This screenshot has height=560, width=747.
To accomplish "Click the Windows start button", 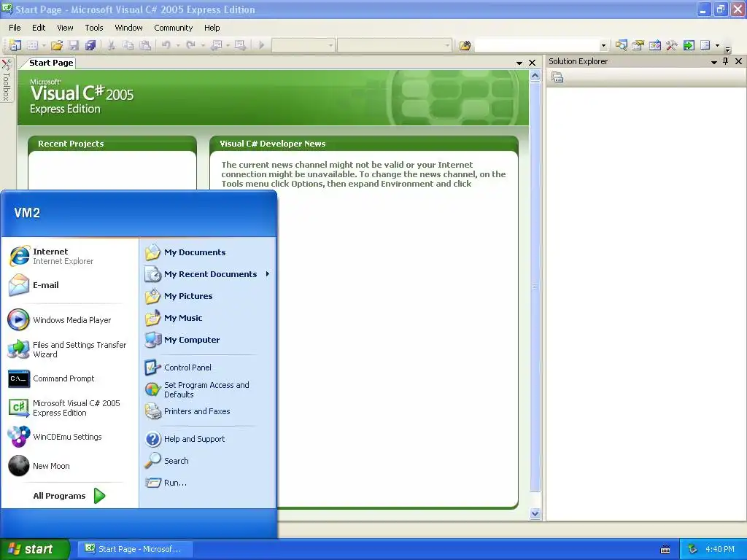I will click(34, 549).
